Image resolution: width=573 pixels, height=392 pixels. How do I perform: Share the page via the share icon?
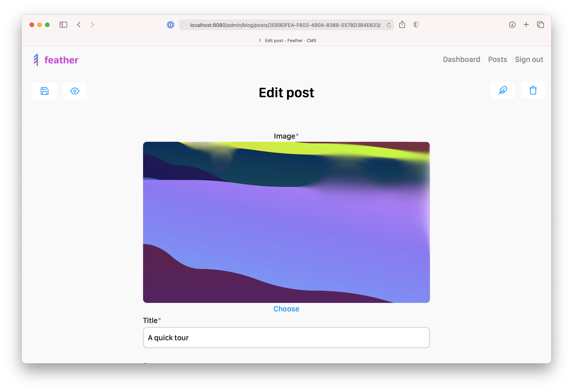point(402,25)
